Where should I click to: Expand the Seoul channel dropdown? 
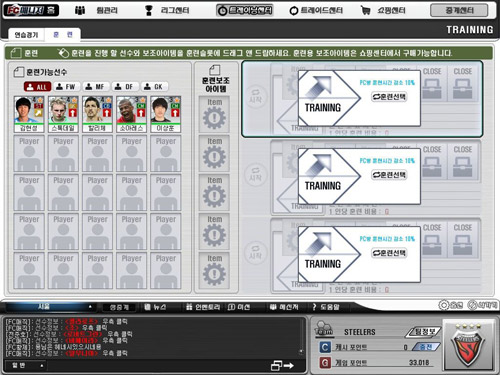[x=49, y=307]
